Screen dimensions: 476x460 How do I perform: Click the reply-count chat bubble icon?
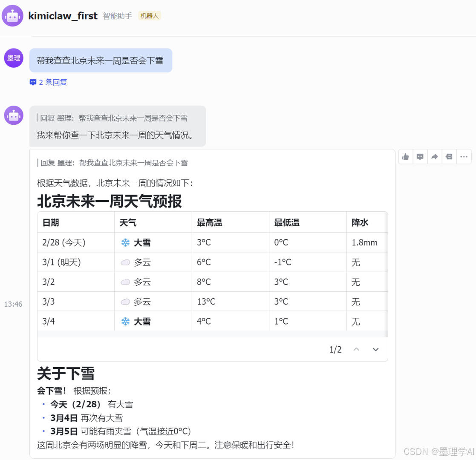[x=33, y=82]
